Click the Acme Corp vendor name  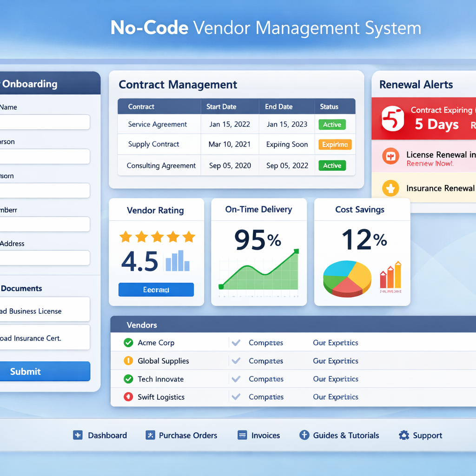click(156, 343)
